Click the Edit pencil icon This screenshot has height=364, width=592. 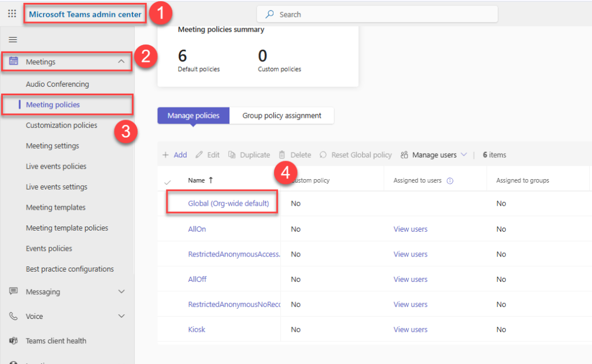click(x=199, y=155)
